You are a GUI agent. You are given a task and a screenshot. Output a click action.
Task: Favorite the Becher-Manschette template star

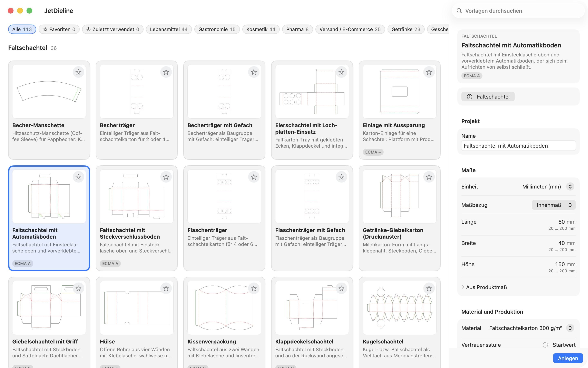78,72
